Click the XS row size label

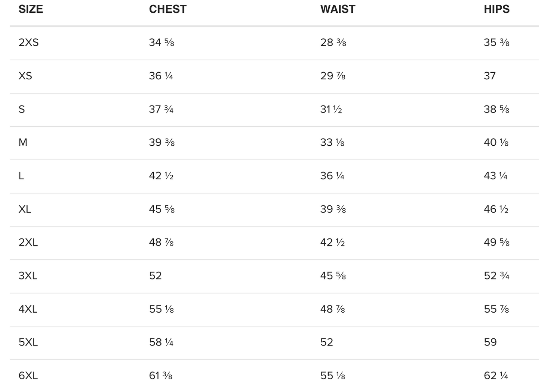pos(25,76)
